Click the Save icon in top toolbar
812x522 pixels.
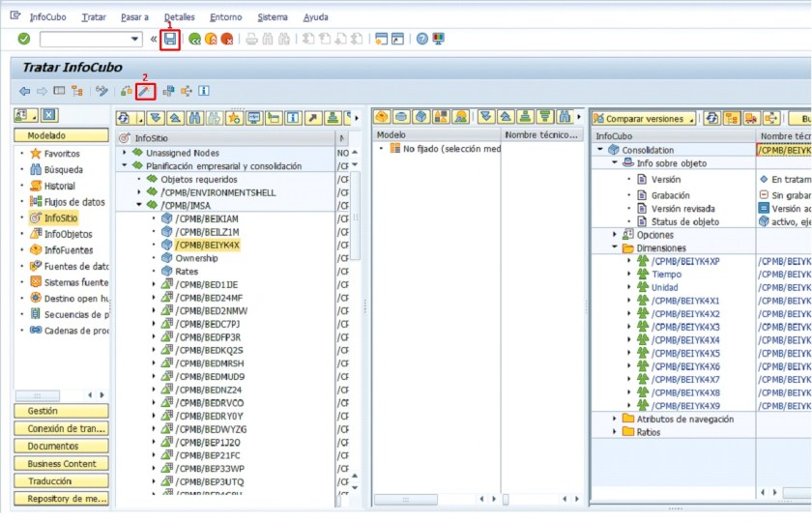coord(170,39)
